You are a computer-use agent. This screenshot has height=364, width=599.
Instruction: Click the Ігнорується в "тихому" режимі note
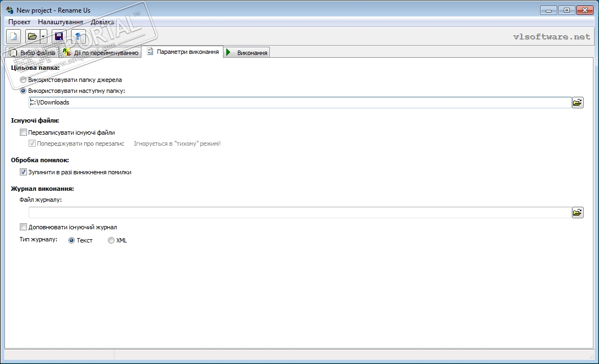(177, 144)
